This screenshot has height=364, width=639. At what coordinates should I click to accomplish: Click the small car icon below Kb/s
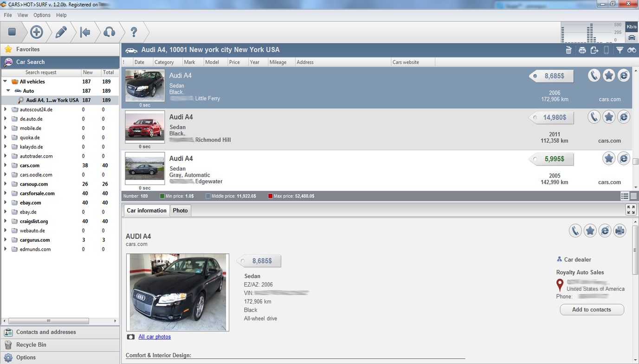click(x=632, y=37)
